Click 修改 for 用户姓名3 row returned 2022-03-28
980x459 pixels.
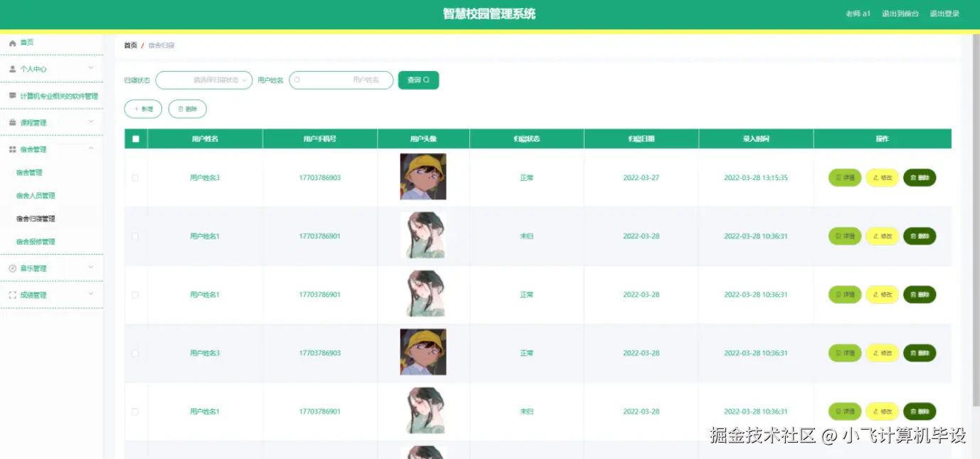pos(882,353)
